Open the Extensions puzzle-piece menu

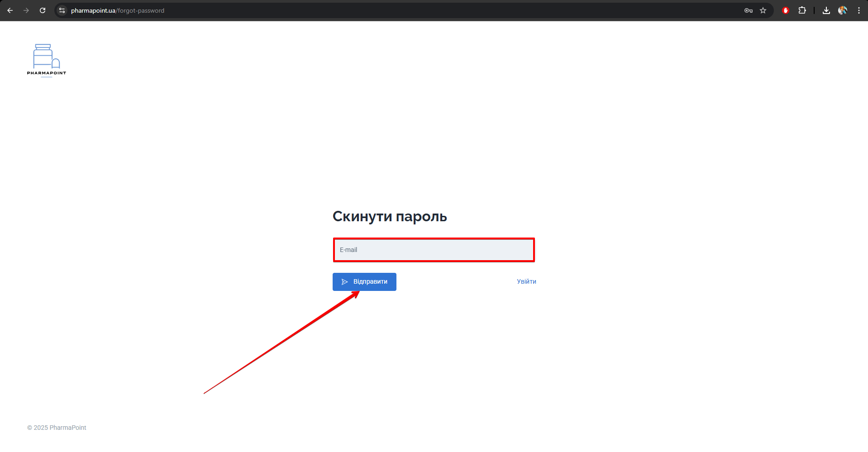coord(802,10)
